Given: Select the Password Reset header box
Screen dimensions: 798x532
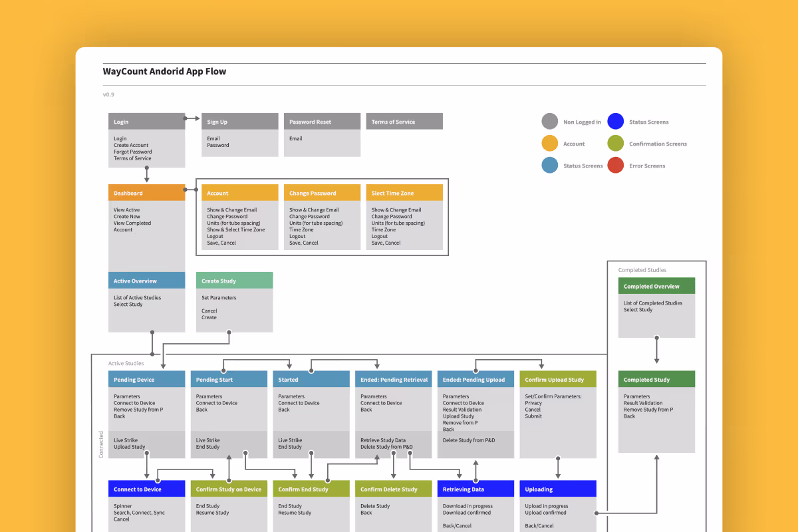Looking at the screenshot, I should pyautogui.click(x=323, y=121).
